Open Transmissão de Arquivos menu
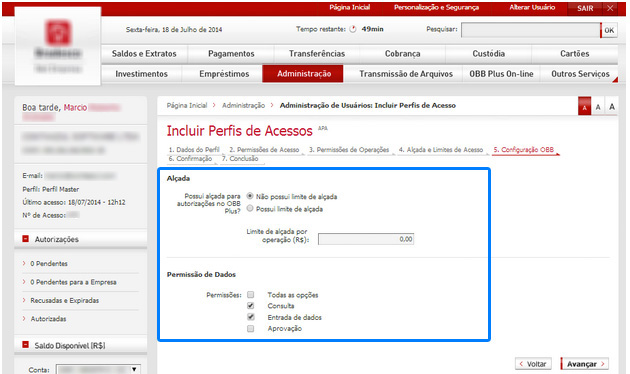Screen dimensions: 630x374 tap(406, 74)
